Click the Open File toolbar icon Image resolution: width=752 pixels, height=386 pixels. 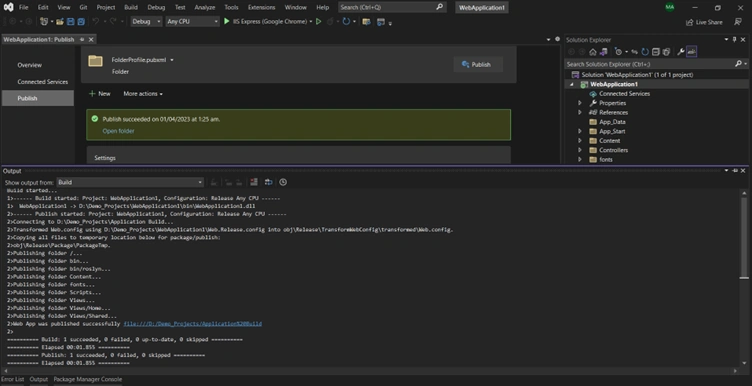pyautogui.click(x=60, y=22)
